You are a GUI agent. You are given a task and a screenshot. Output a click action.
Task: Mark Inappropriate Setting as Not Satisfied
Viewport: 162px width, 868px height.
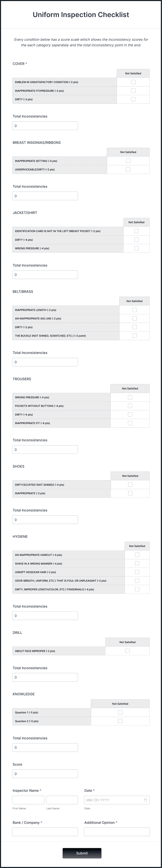coord(128,161)
